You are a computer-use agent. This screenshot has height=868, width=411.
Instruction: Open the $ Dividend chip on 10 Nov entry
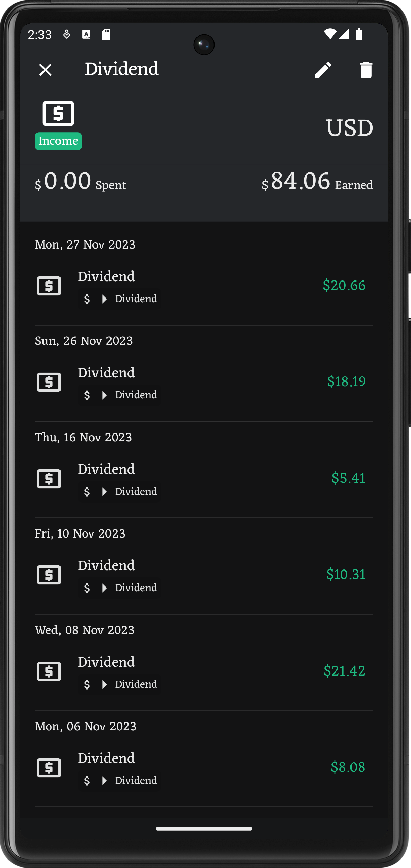coord(120,588)
